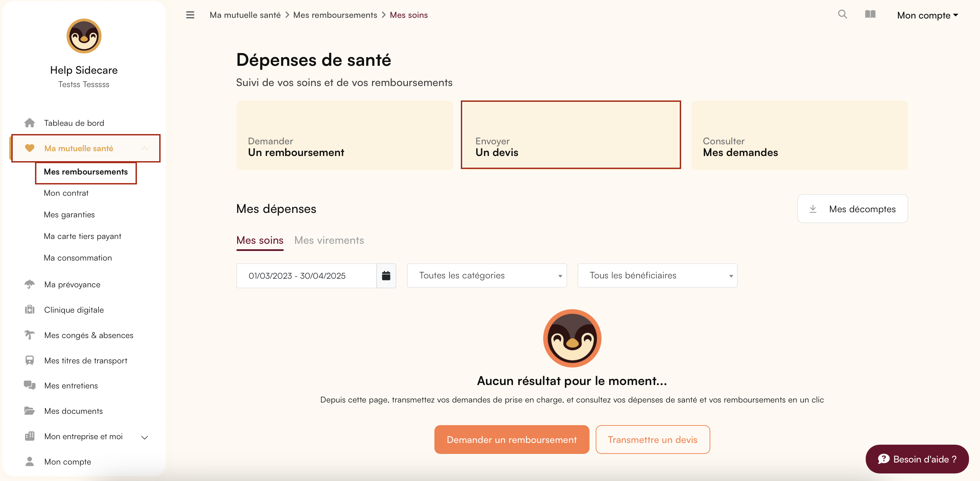Expand Mon entreprise et moi chevron
The height and width of the screenshot is (481, 980).
144,437
